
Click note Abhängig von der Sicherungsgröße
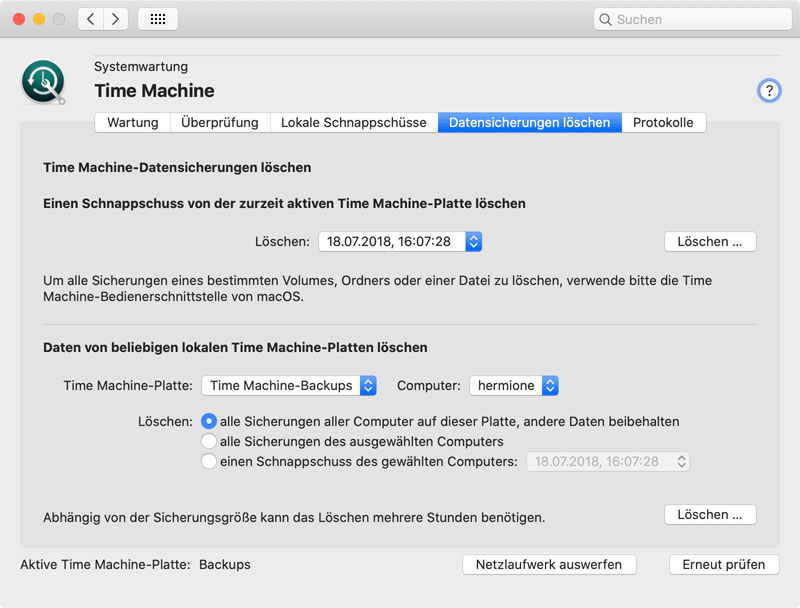point(294,518)
